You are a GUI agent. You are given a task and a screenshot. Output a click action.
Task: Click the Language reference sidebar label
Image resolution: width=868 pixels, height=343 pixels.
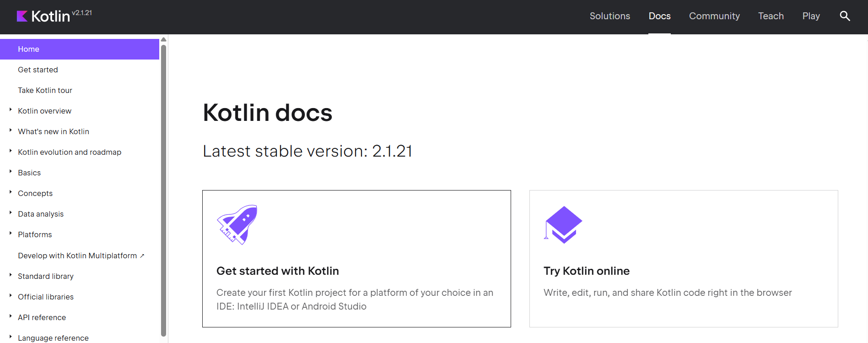pyautogui.click(x=53, y=338)
